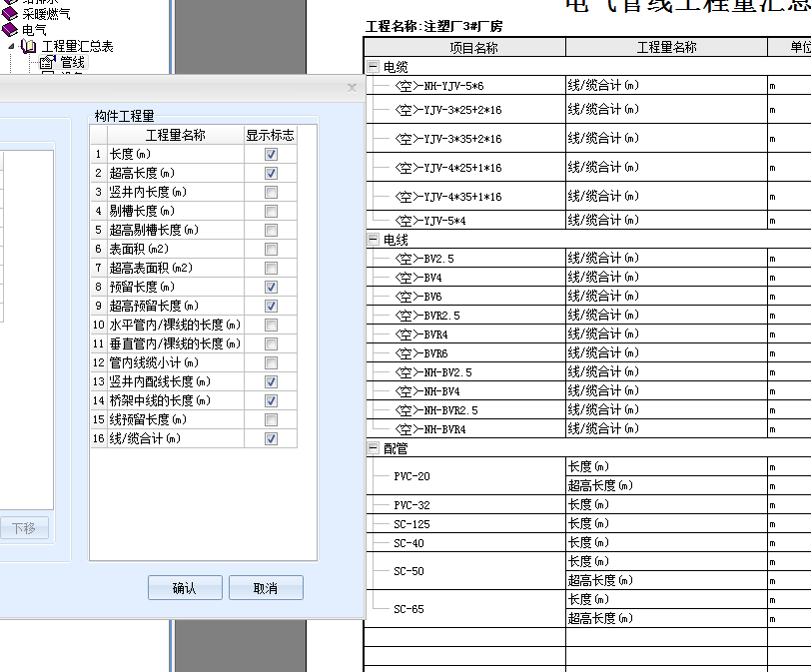Disable the 桥架中线的长度(m) checkbox
This screenshot has height=672, width=811.
(271, 400)
